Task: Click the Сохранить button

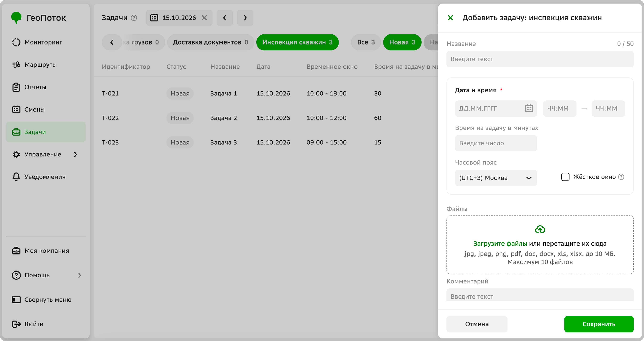Action: click(x=599, y=324)
